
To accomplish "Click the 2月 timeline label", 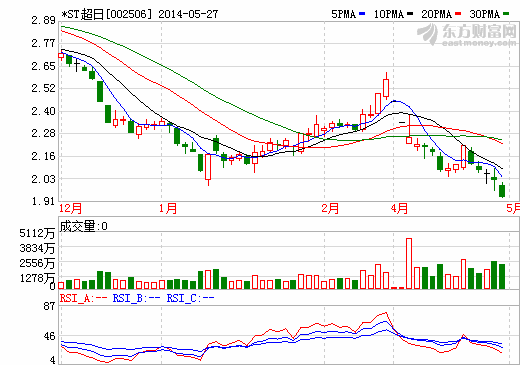I will coord(330,209).
